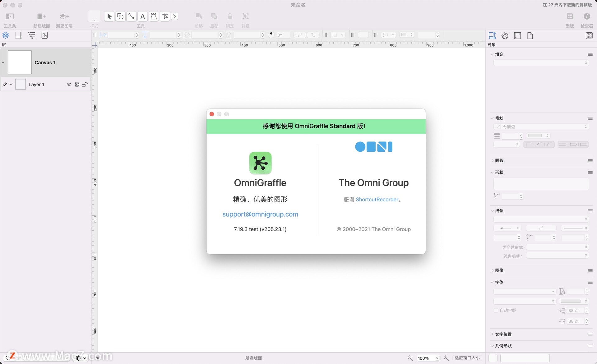Click the rotation angle field
The width and height of the screenshot is (597, 364).
(x=283, y=35)
